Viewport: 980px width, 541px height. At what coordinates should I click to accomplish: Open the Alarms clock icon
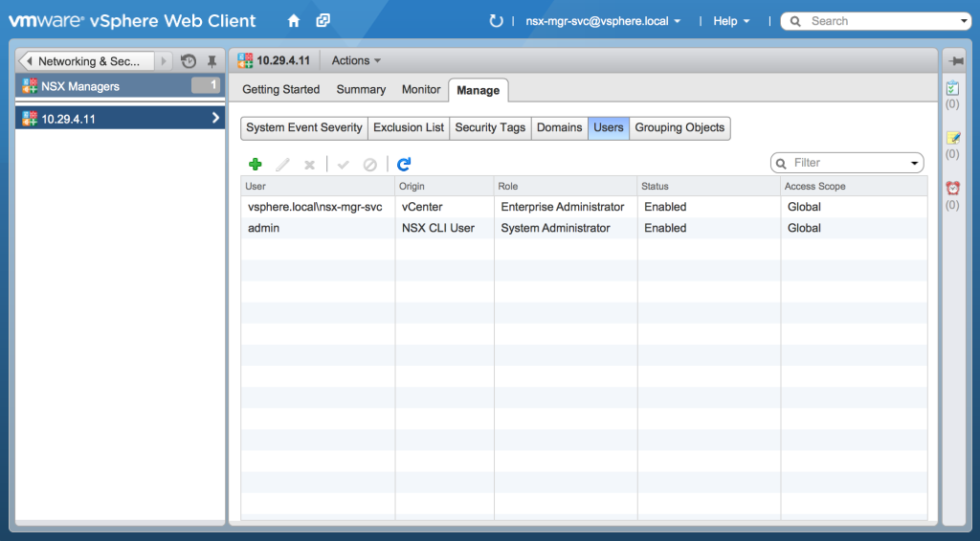[x=952, y=188]
